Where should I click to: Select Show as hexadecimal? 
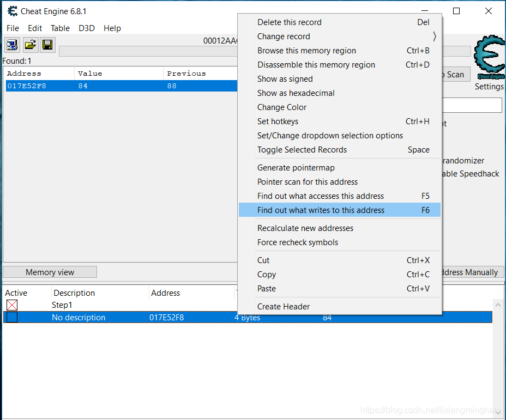coord(340,93)
